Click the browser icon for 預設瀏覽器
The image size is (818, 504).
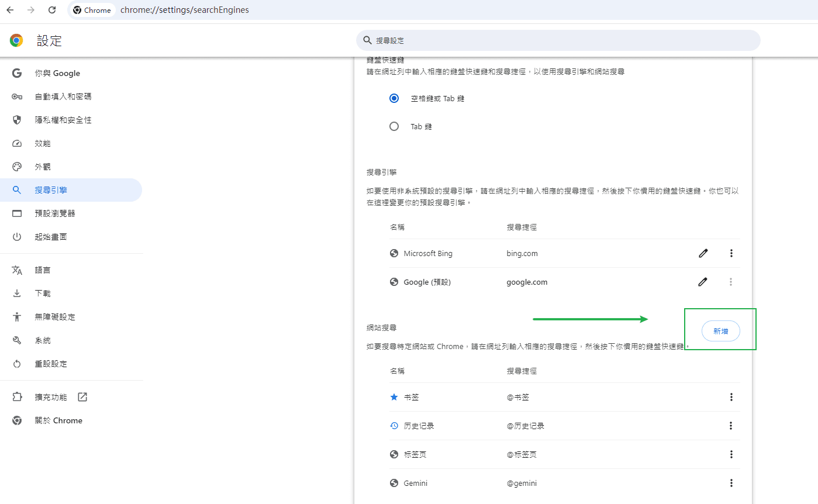[x=17, y=213]
